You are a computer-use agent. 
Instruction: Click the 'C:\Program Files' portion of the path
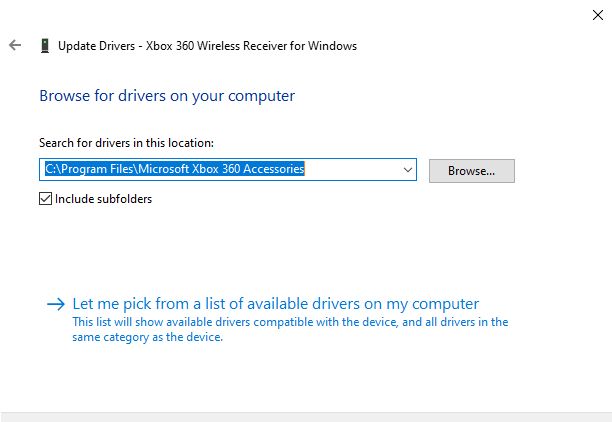[87, 170]
